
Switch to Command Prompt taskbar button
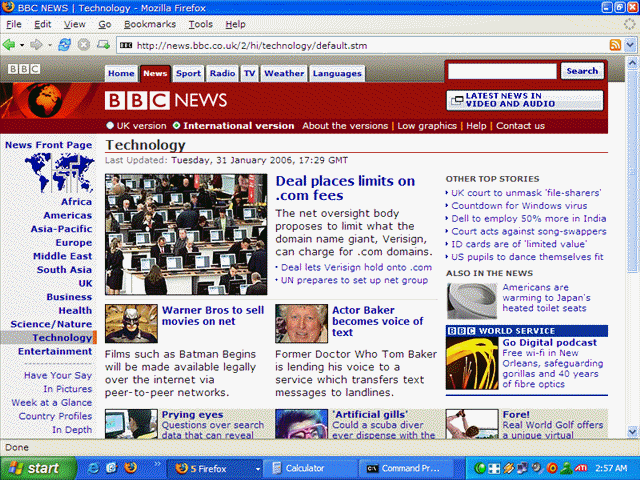[x=405, y=469]
